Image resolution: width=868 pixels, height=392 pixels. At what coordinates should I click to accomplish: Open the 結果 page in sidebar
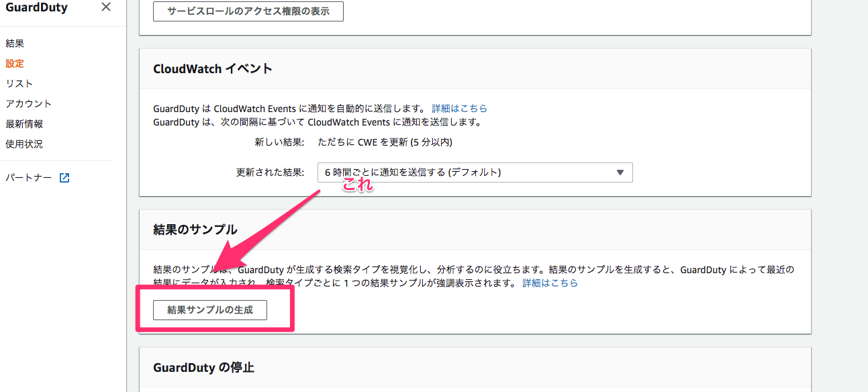[x=15, y=44]
